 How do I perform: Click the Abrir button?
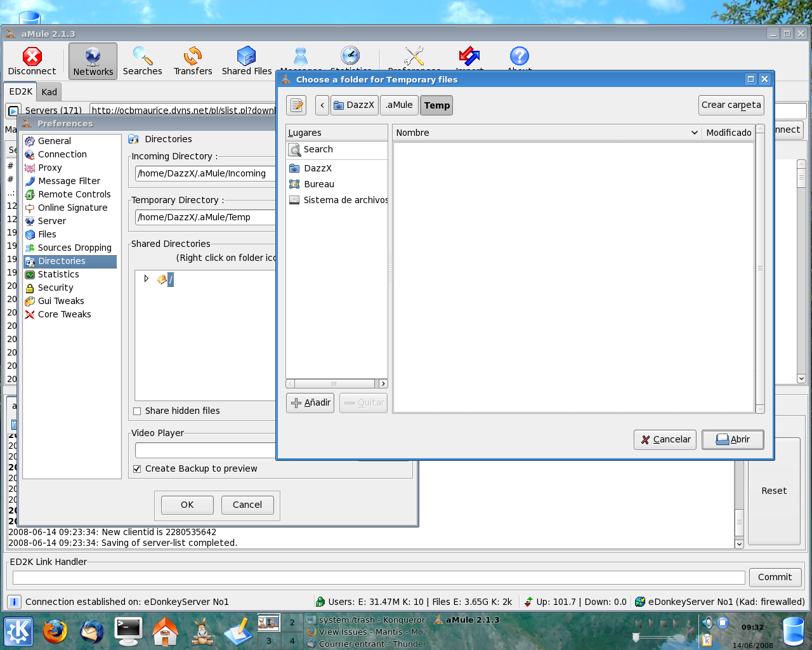point(732,439)
